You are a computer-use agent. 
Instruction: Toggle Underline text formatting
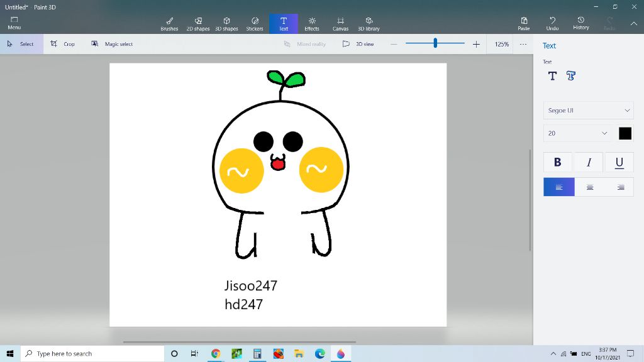tap(619, 162)
